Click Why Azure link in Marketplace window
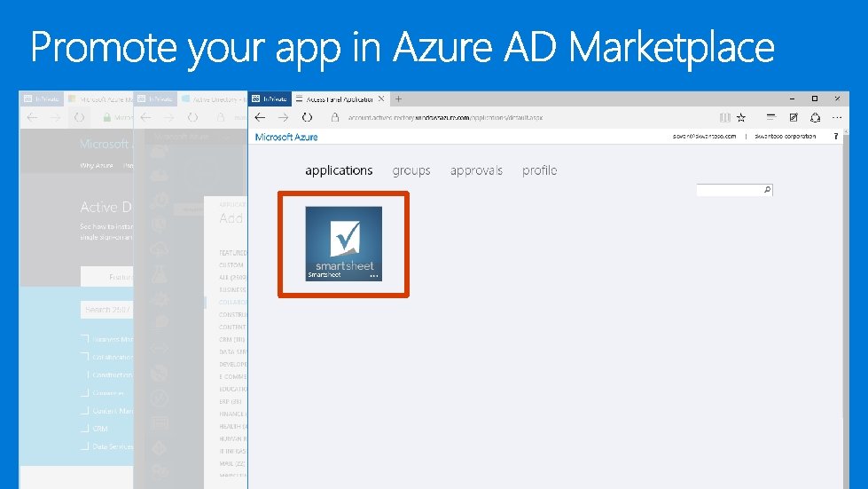Image resolution: width=868 pixels, height=489 pixels. pyautogui.click(x=97, y=166)
